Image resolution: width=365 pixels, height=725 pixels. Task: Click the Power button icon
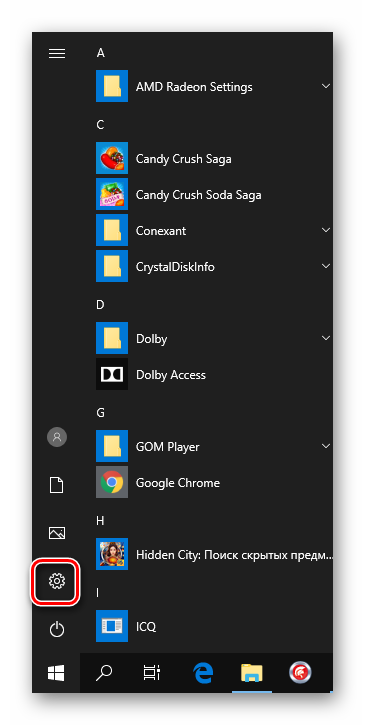coord(57,629)
